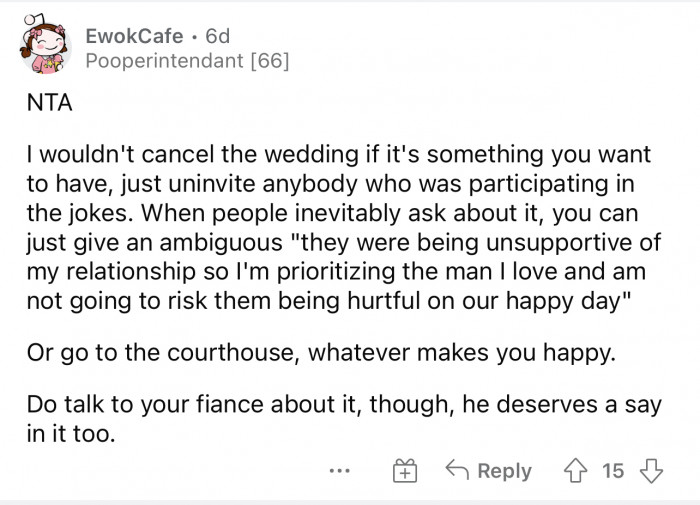700x505 pixels.
Task: Click the vote count of 15
Action: [613, 471]
